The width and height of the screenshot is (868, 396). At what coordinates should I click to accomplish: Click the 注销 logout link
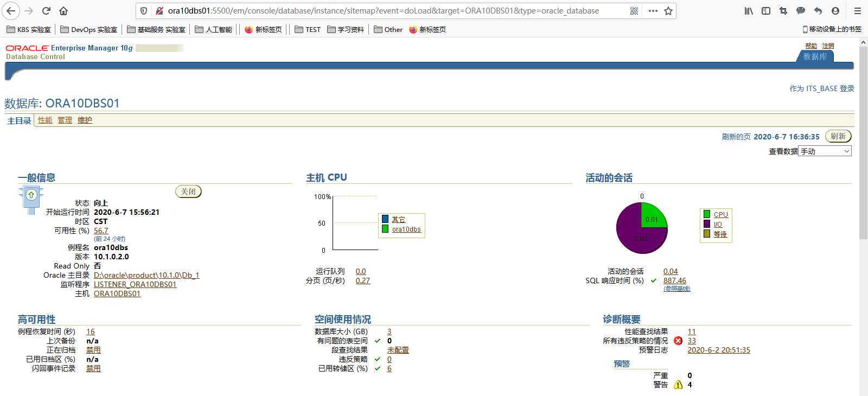[828, 46]
